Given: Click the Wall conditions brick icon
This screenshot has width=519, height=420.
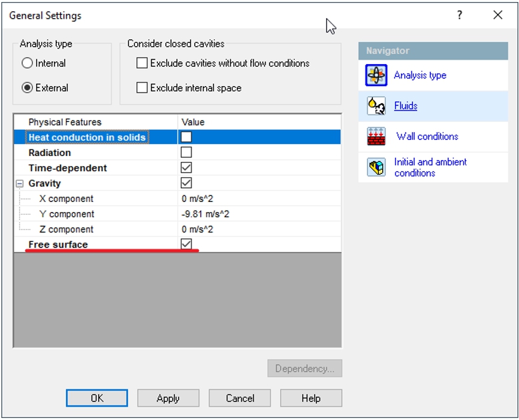Looking at the screenshot, I should coord(376,137).
